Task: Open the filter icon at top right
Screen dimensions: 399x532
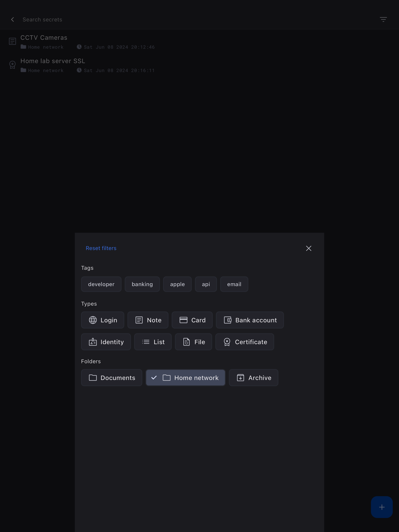Action: point(383,19)
